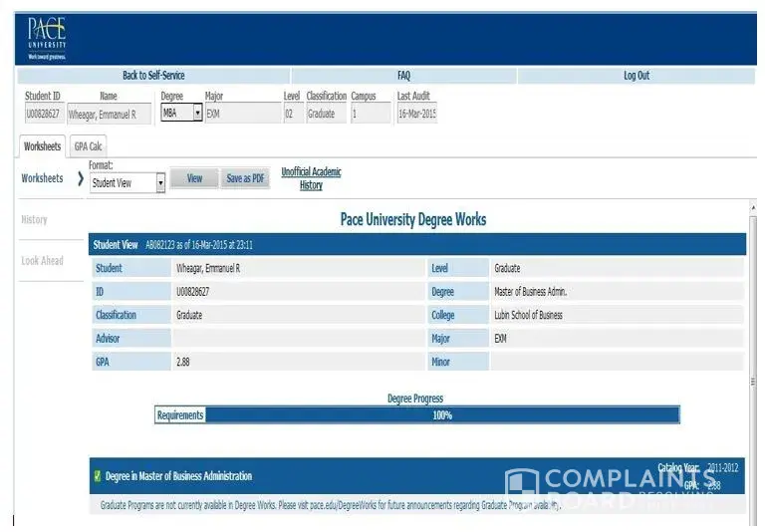This screenshot has width=765, height=532.
Task: Click the Student ID input field
Action: (x=43, y=114)
